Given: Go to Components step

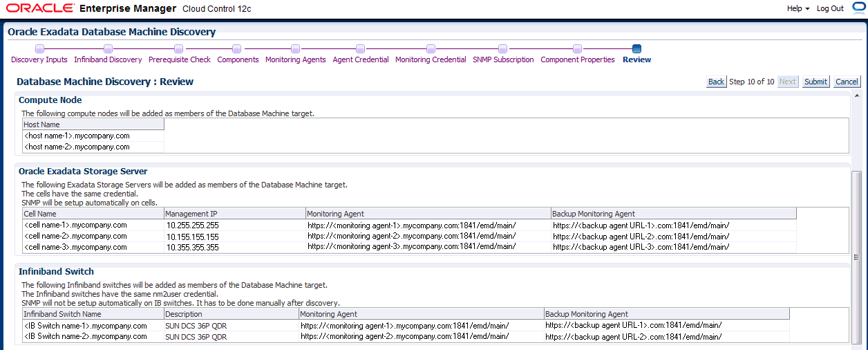Looking at the screenshot, I should [x=238, y=59].
